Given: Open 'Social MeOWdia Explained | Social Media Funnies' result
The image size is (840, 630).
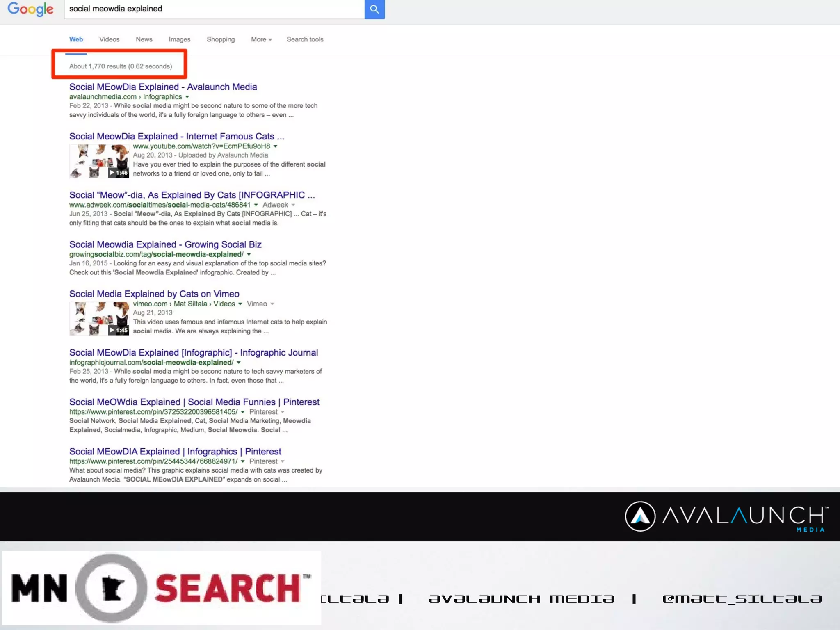Looking at the screenshot, I should [194, 402].
